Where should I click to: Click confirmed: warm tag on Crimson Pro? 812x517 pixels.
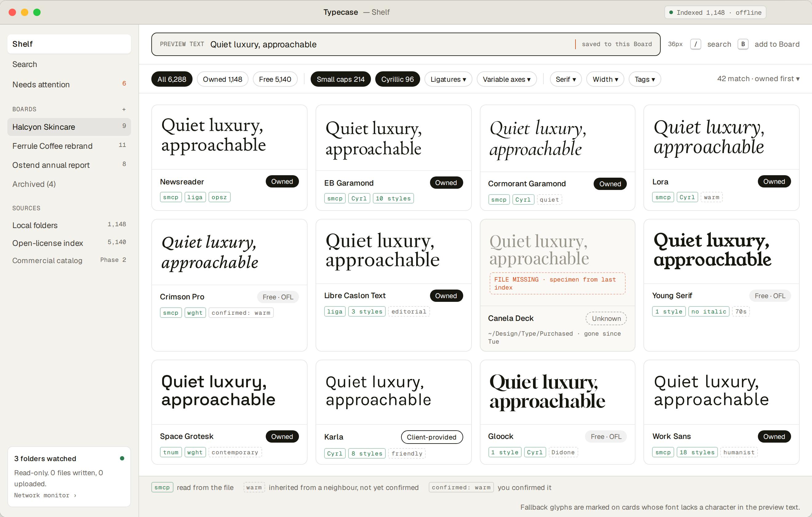241,313
